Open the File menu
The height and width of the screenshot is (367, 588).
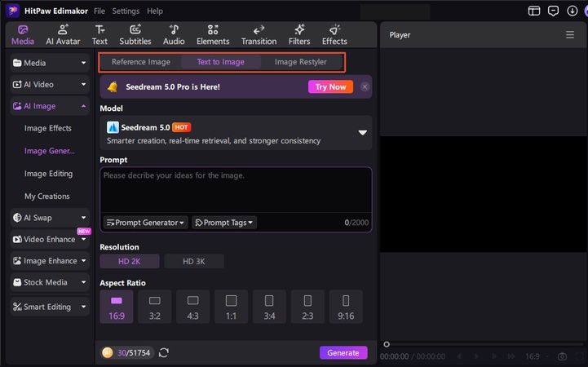[x=99, y=11]
